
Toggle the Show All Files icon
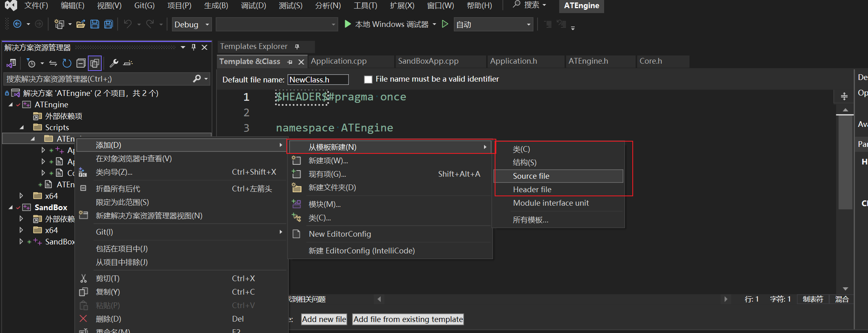click(x=95, y=63)
